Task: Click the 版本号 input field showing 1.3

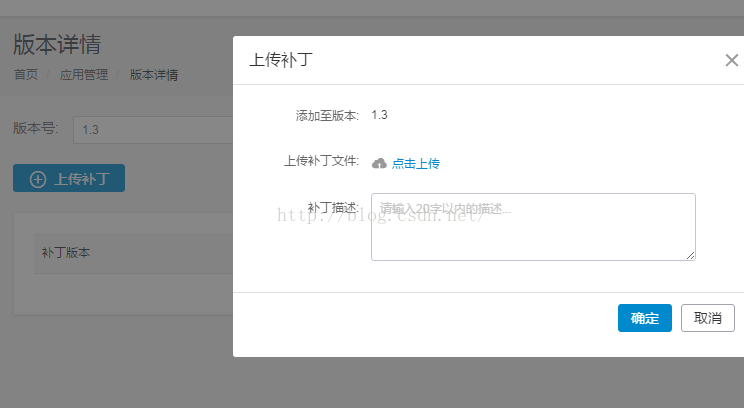Action: [153, 130]
